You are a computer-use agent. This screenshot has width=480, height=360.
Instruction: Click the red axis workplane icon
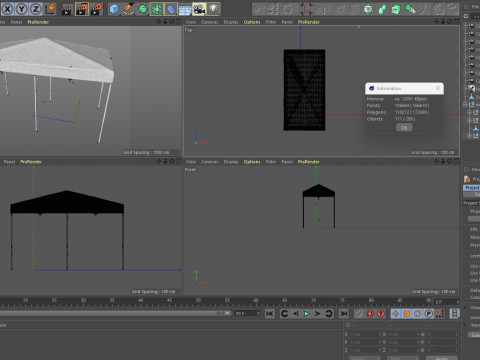(x=305, y=9)
